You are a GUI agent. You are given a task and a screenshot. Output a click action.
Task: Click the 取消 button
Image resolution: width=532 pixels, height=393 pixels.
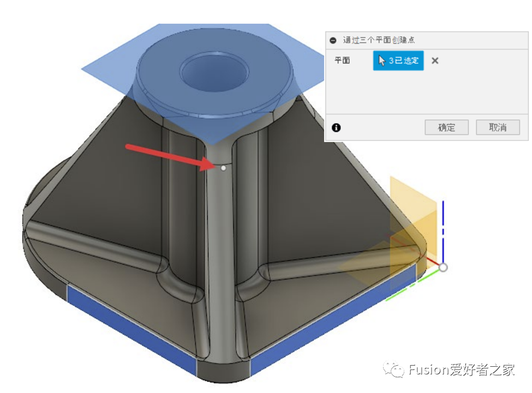pos(498,127)
